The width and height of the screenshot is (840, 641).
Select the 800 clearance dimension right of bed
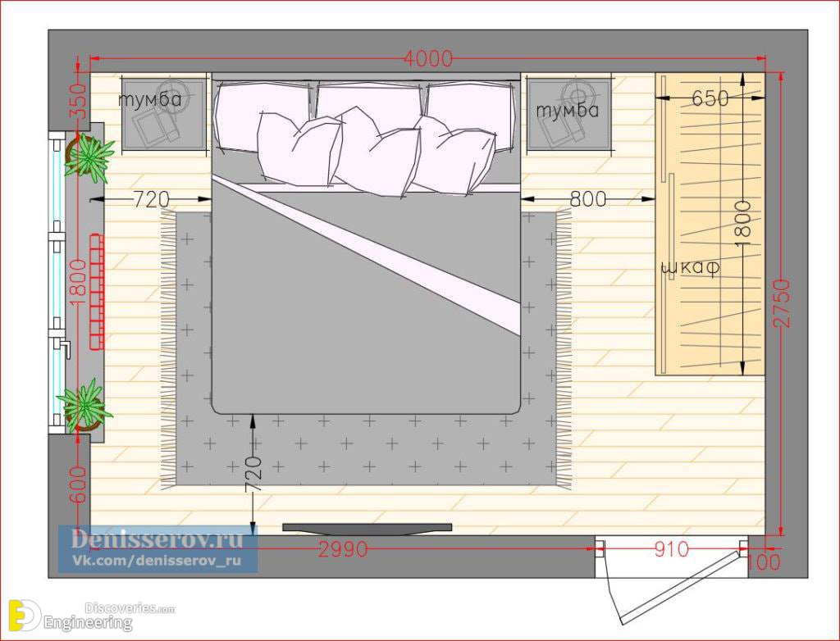[x=587, y=199]
